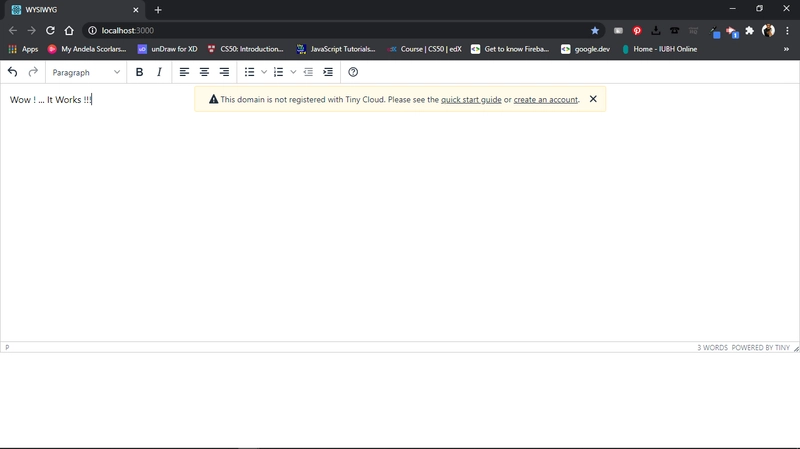Toggle italic formatting
Screen dimensions: 800x449
point(159,72)
